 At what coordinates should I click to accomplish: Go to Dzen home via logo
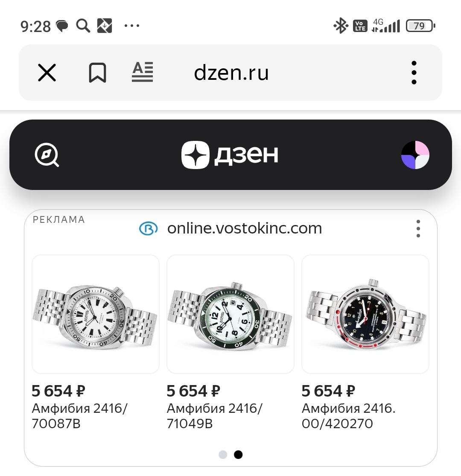tap(230, 155)
